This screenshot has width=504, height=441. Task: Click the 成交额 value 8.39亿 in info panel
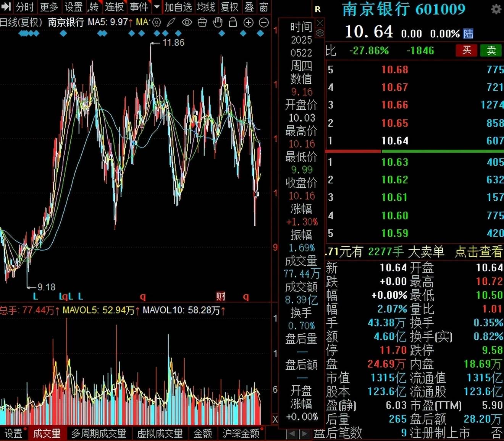click(301, 300)
